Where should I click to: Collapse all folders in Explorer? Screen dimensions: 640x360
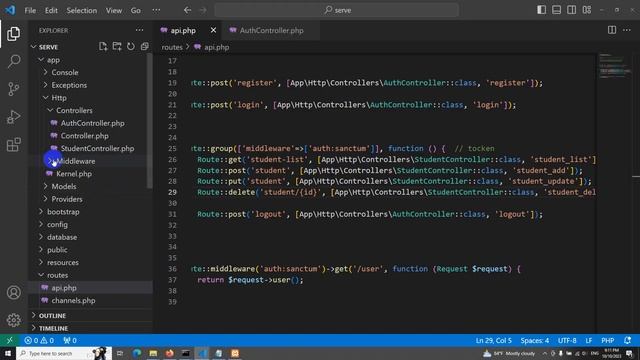144,47
